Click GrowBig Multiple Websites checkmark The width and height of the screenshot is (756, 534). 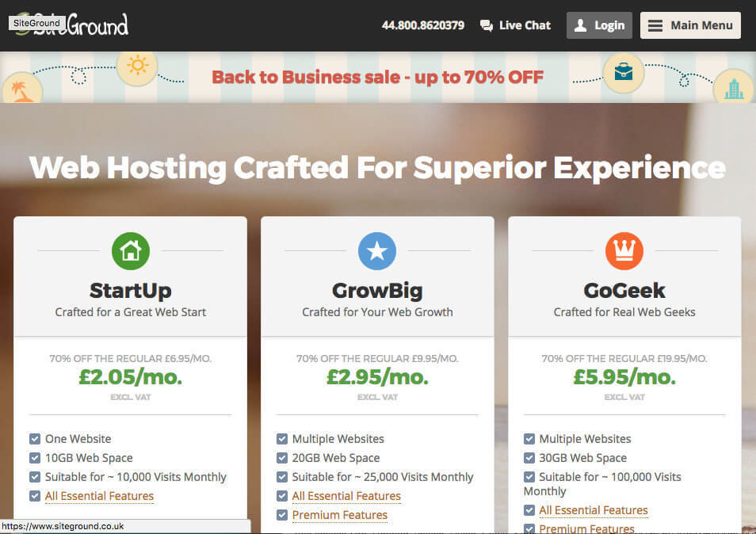[282, 439]
